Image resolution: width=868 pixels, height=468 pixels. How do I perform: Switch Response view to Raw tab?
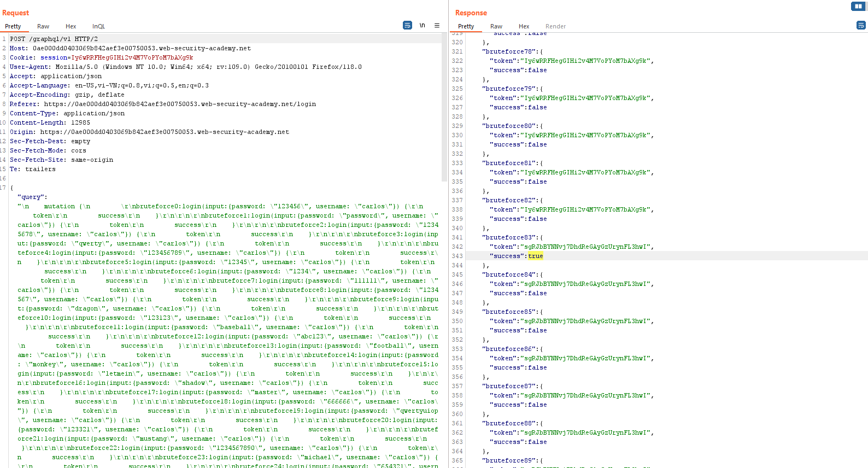(x=496, y=26)
